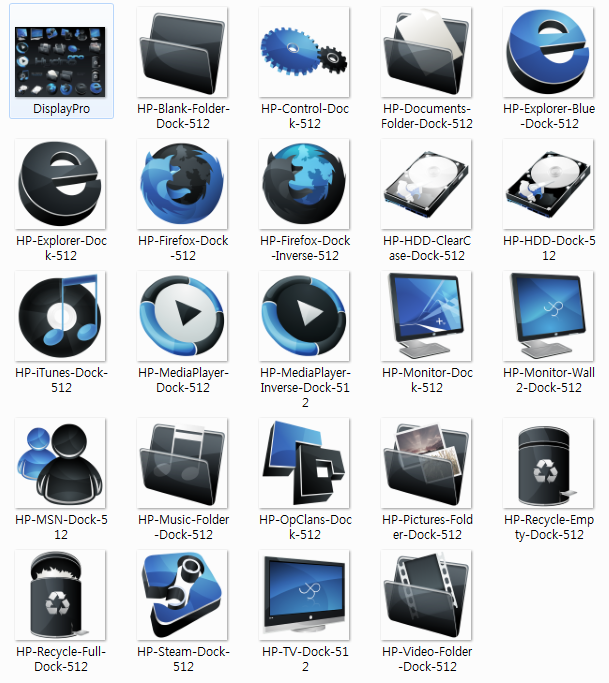The height and width of the screenshot is (683, 609).
Task: Click the HP-Music-Folder-Dock-512 icon
Action: click(182, 463)
